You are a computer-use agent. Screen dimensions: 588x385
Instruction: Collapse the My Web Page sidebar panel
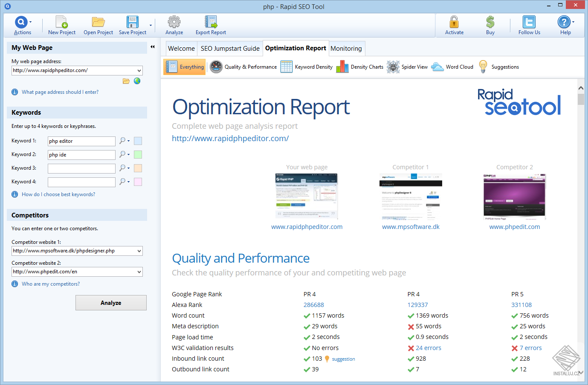pos(152,47)
